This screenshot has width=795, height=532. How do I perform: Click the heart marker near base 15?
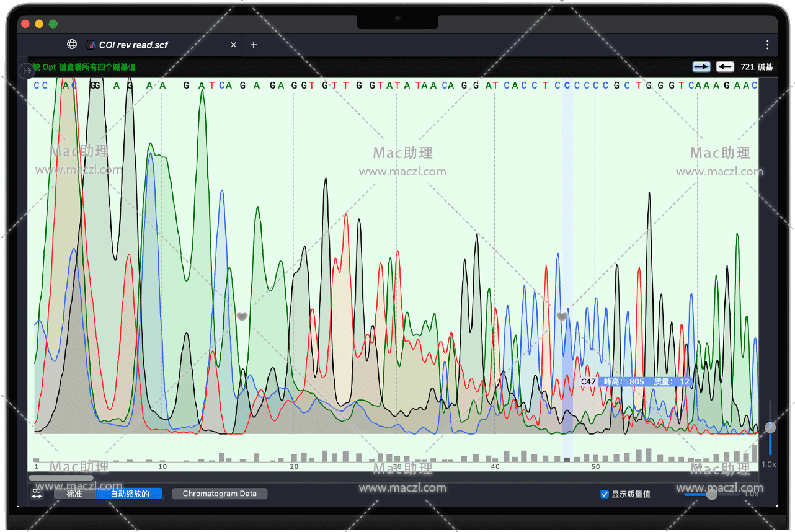[242, 316]
